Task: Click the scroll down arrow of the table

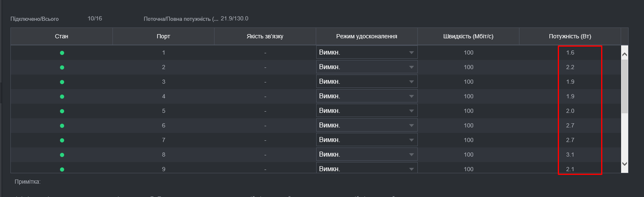Action: pos(624,164)
